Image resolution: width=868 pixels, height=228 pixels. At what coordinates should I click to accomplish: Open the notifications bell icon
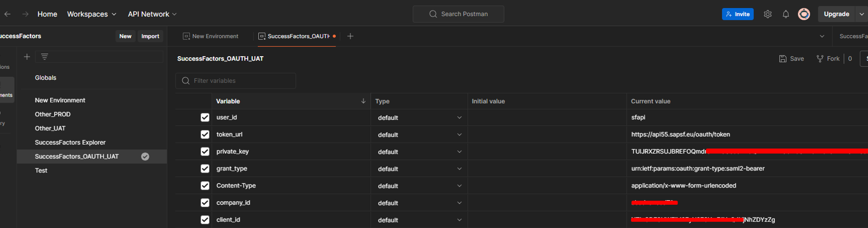click(785, 14)
